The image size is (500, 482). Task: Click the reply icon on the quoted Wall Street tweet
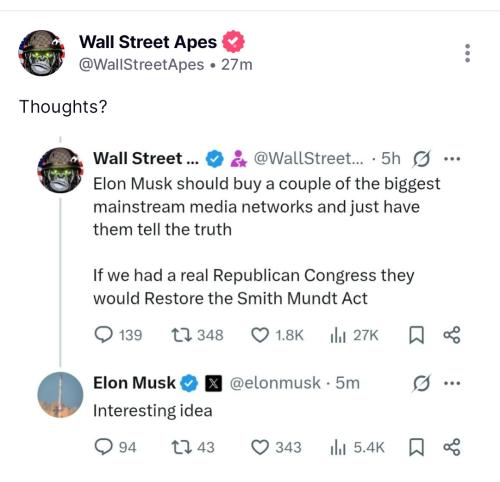point(103,335)
